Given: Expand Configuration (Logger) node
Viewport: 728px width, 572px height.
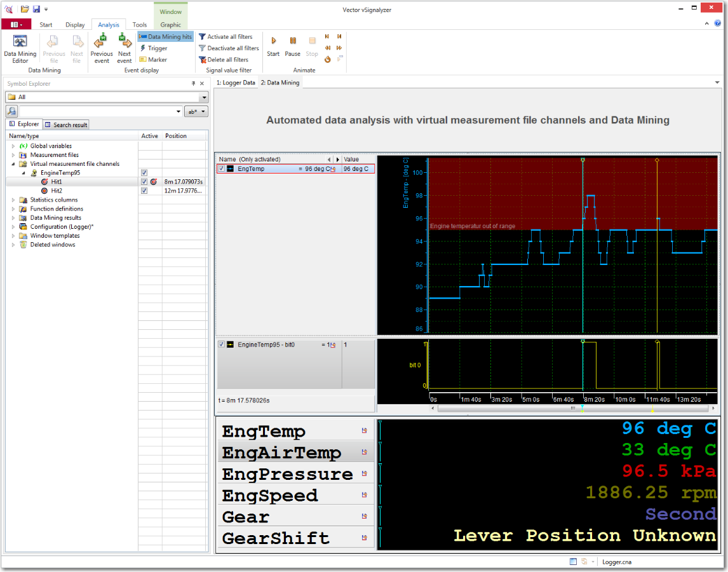Looking at the screenshot, I should pyautogui.click(x=13, y=227).
